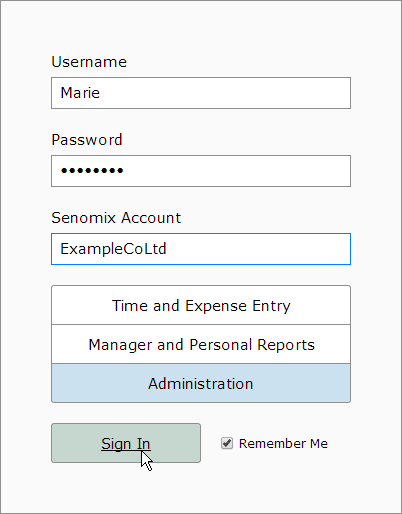Pick the Administration option in list
This screenshot has height=514, width=402.
click(x=201, y=383)
